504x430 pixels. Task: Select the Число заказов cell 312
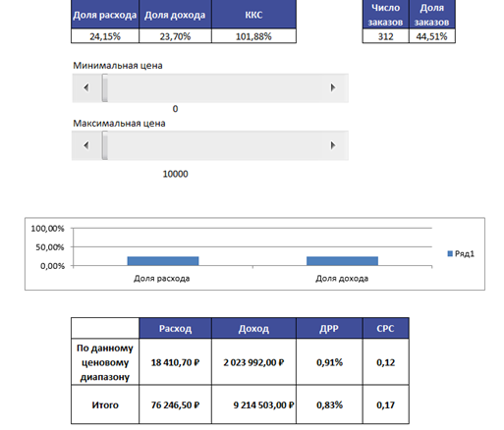[x=385, y=36]
